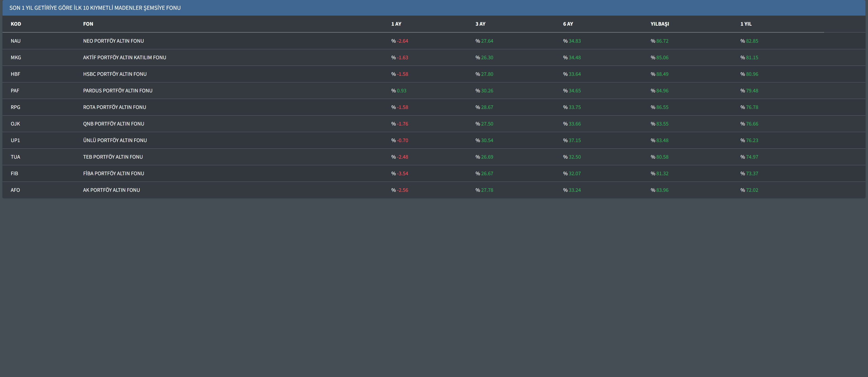
Task: Sort by the FON column header
Action: [x=88, y=24]
